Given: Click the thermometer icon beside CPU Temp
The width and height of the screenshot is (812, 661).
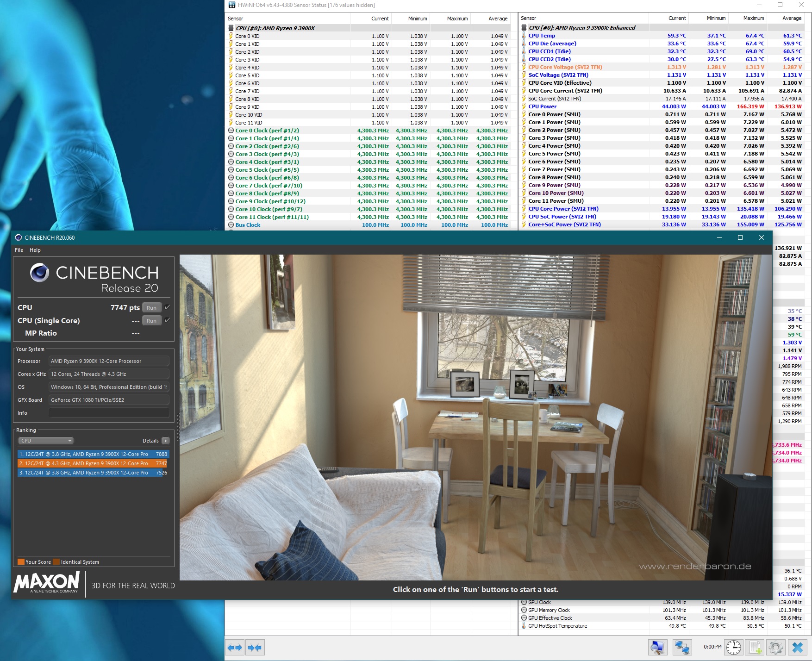Looking at the screenshot, I should point(525,35).
